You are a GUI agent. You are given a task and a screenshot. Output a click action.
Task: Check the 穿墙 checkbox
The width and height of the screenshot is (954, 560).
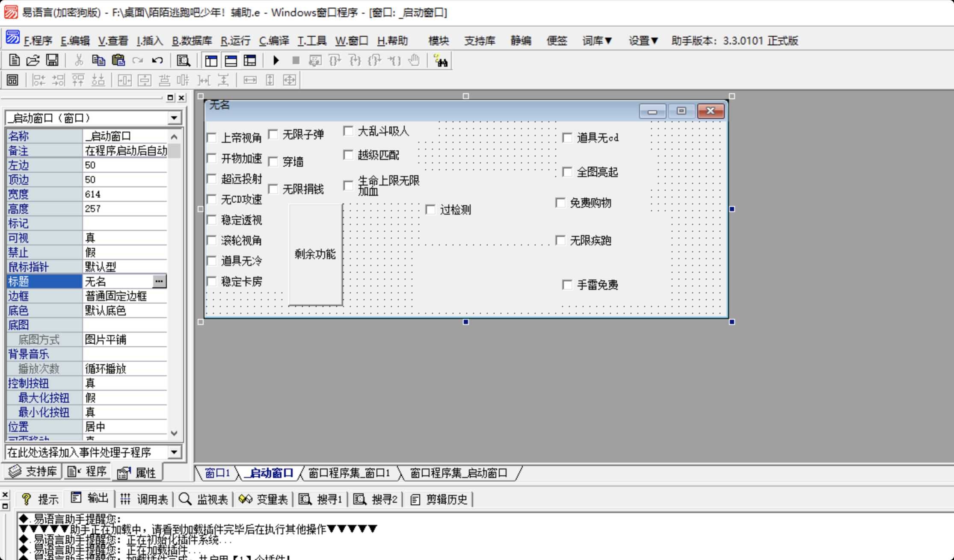pos(273,162)
